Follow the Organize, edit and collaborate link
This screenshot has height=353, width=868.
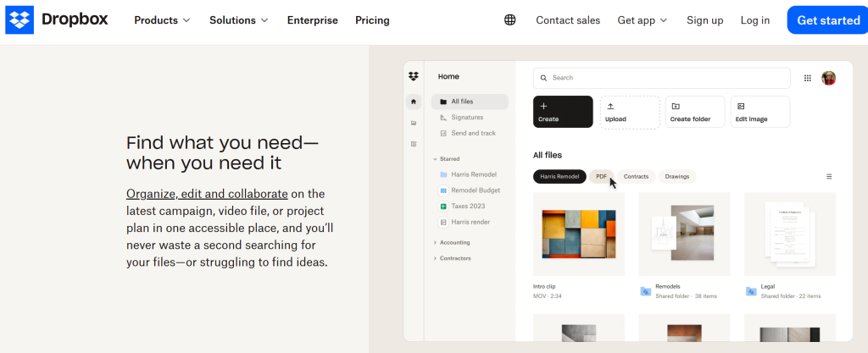tap(207, 194)
